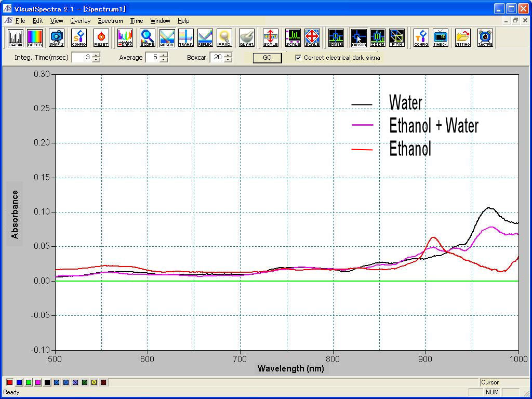Screen dimensions: 532x399
Task: Select the PAN tool
Action: [x=396, y=38]
